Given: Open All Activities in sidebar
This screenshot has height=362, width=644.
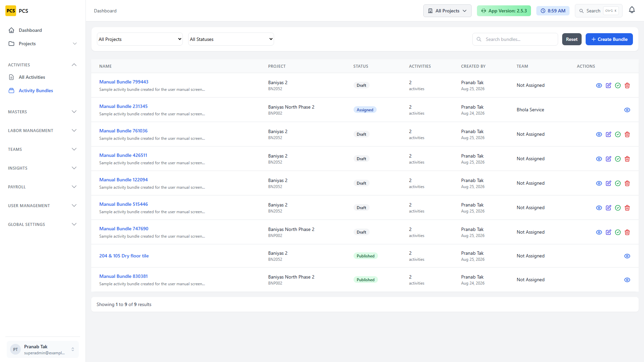Looking at the screenshot, I should pyautogui.click(x=43, y=77).
